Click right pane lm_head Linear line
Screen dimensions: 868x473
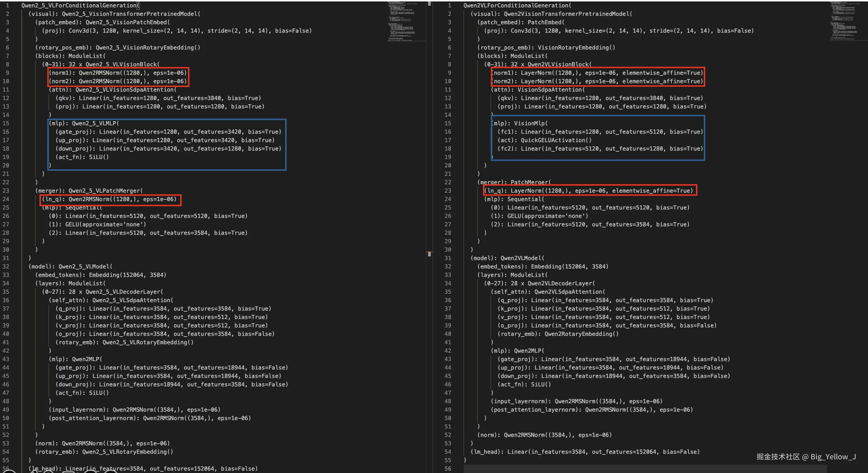(585, 452)
